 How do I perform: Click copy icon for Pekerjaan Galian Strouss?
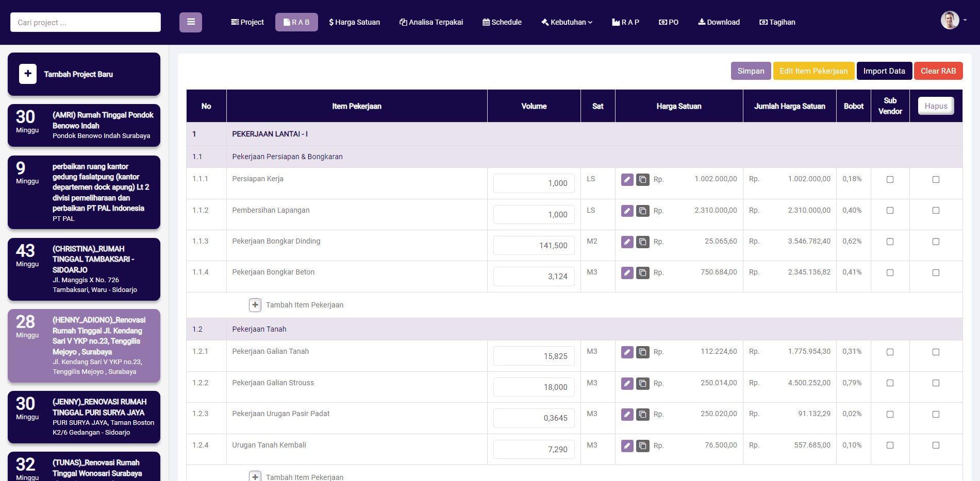[642, 383]
